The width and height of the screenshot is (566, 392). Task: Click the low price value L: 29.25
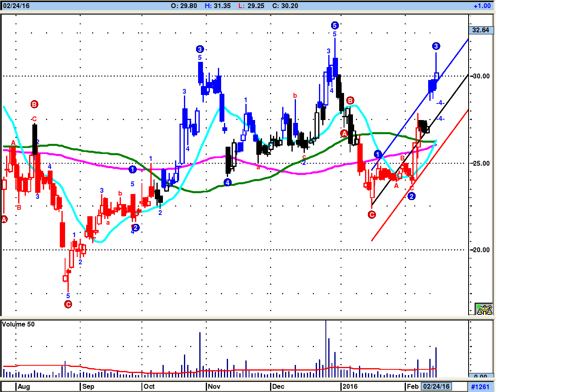(x=251, y=6)
